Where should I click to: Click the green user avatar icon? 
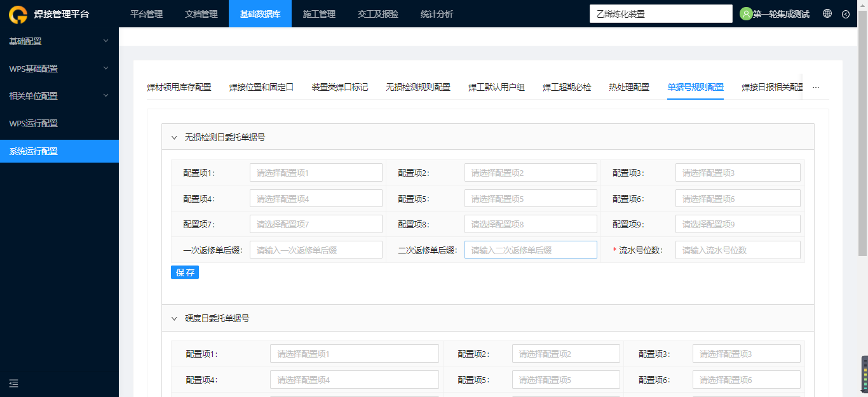746,14
